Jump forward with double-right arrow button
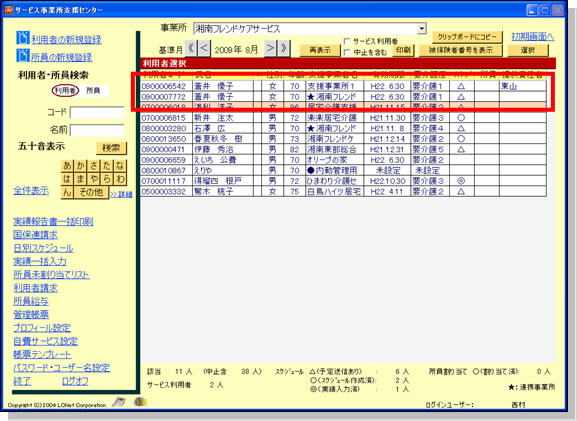Viewport: 577px width, 421px height. pos(284,48)
